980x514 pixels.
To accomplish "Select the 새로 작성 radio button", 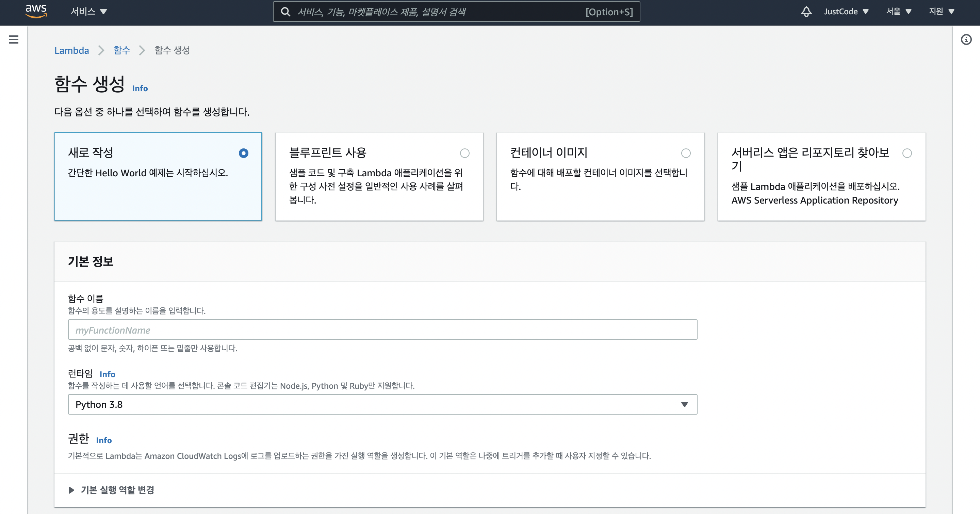I will [x=244, y=153].
